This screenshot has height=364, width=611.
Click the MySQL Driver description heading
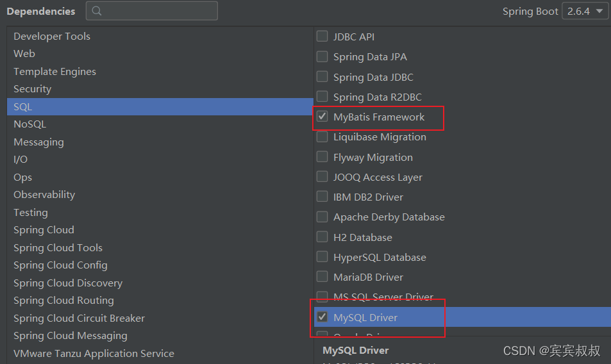pyautogui.click(x=355, y=351)
